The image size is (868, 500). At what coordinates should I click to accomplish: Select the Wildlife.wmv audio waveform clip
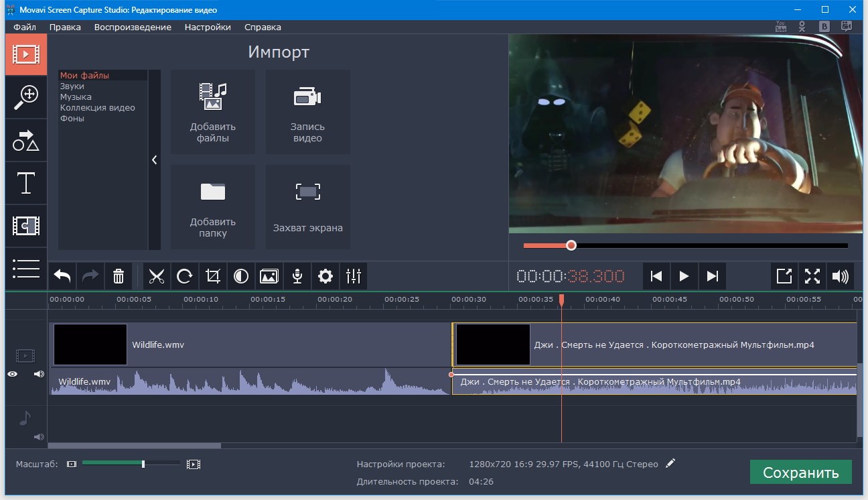pyautogui.click(x=250, y=381)
